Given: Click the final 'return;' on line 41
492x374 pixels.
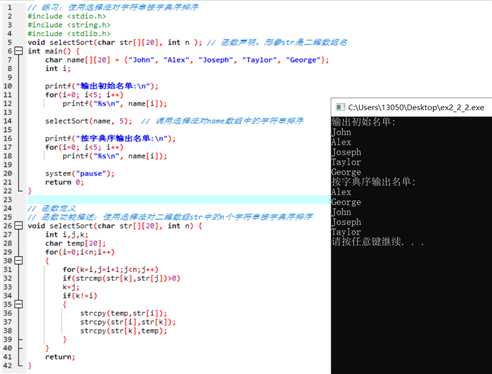Looking at the screenshot, I should (x=60, y=357).
